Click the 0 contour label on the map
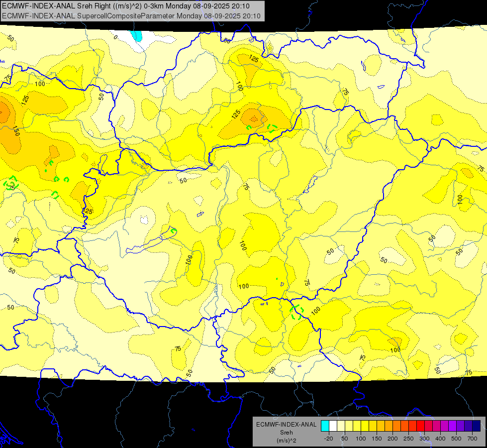The width and height of the screenshot is (487, 448). pyautogui.click(x=115, y=37)
